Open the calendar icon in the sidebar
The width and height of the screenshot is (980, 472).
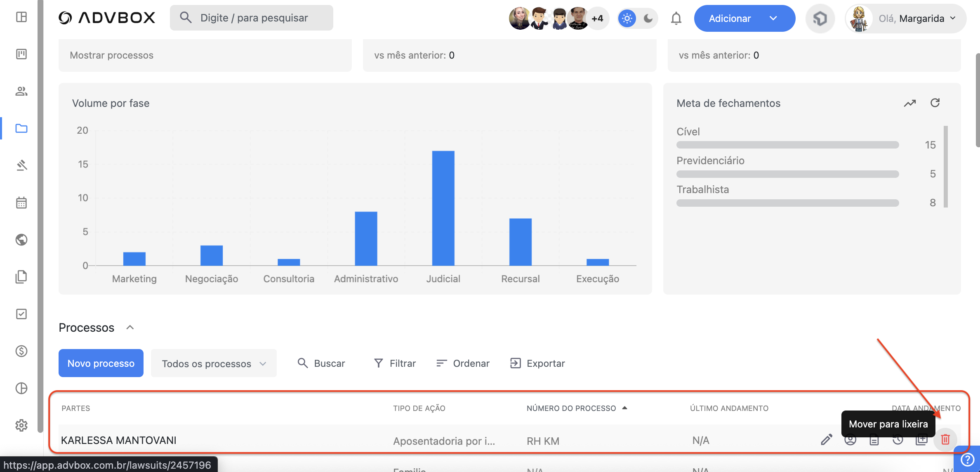(21, 203)
